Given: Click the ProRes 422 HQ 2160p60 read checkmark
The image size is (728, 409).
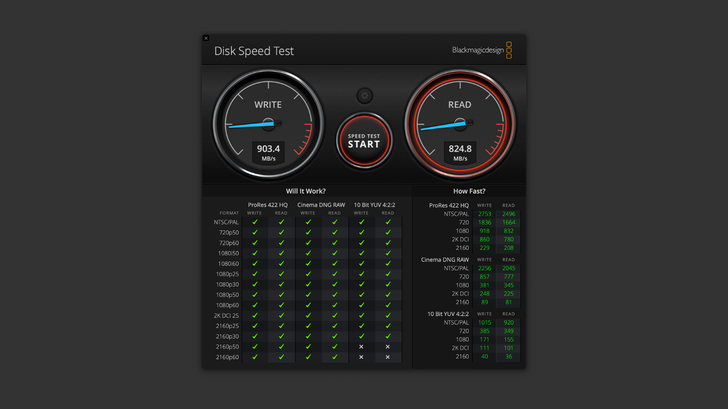Looking at the screenshot, I should point(281,357).
